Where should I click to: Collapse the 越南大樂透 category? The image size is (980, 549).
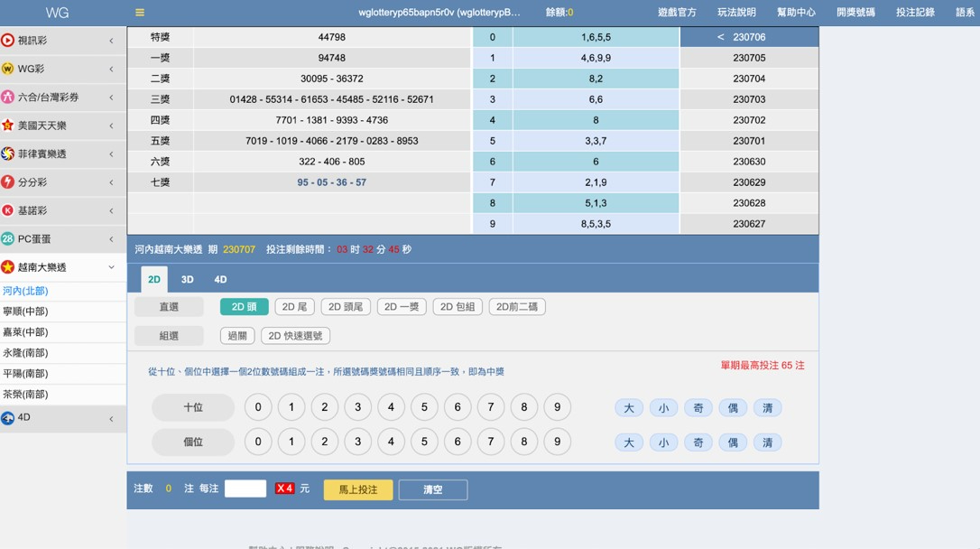[111, 268]
